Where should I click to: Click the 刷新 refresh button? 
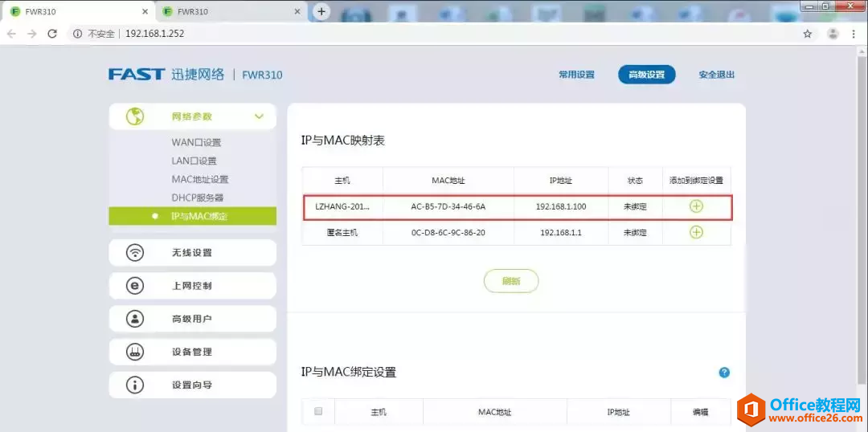tap(511, 281)
